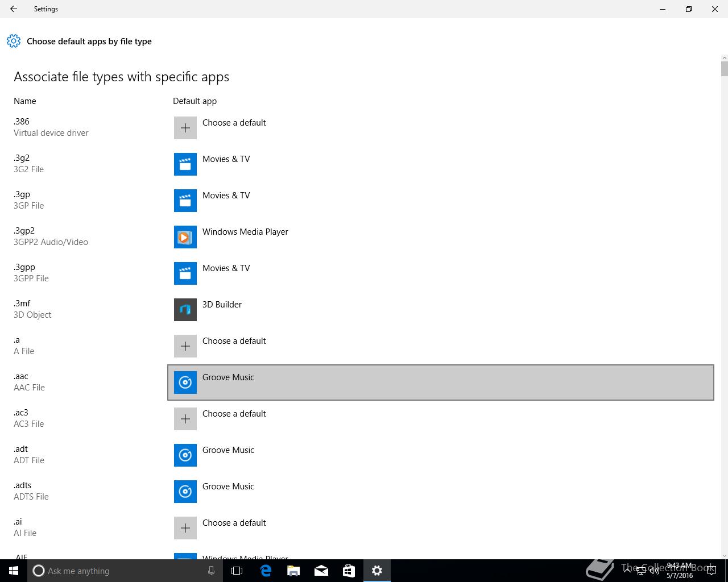Image resolution: width=728 pixels, height=582 pixels.
Task: Open Store app from taskbar
Action: click(349, 571)
